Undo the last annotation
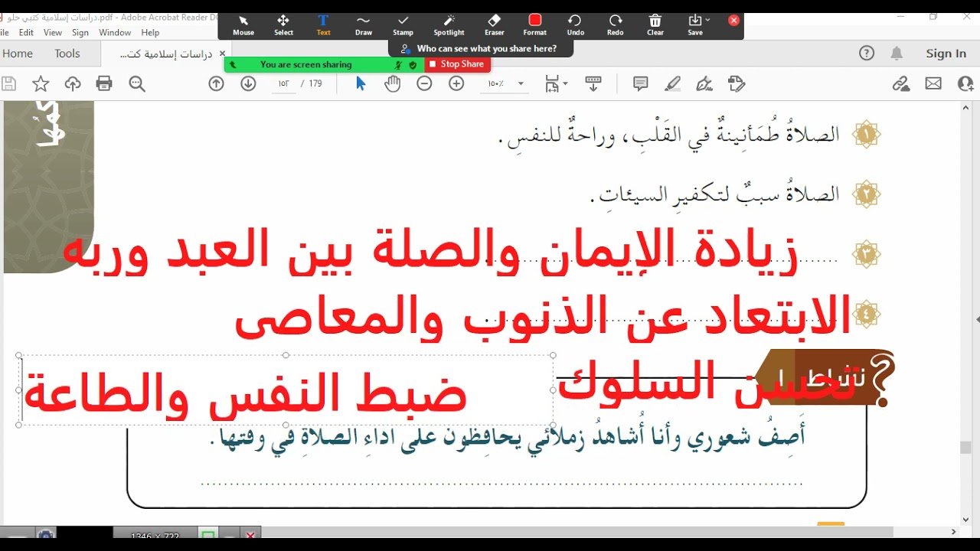 [x=575, y=25]
